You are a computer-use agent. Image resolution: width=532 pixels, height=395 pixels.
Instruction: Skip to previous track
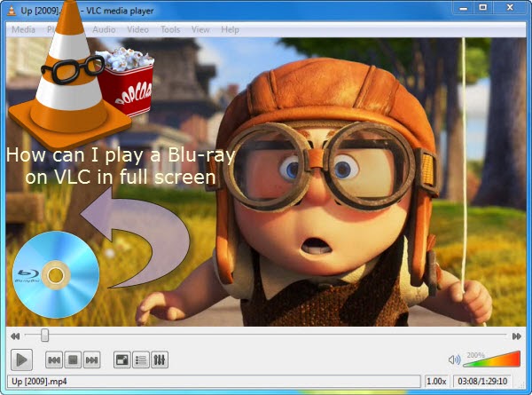[x=54, y=359]
